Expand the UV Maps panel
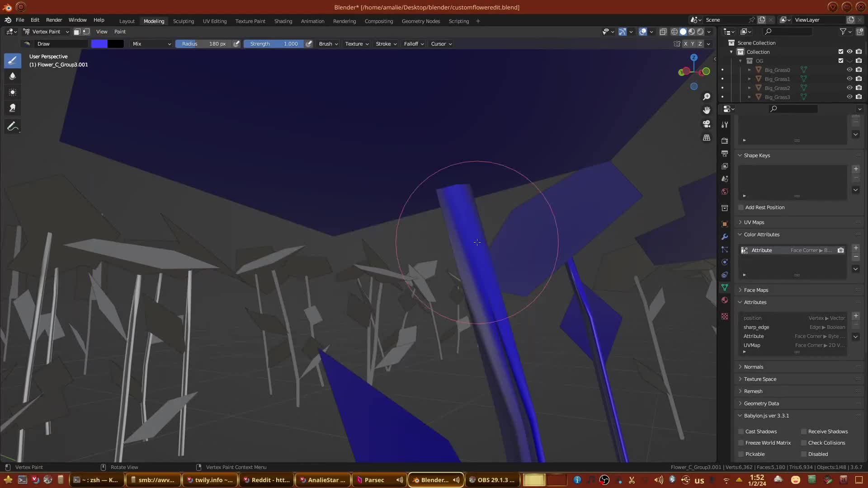Image resolution: width=868 pixels, height=488 pixels. (x=754, y=222)
